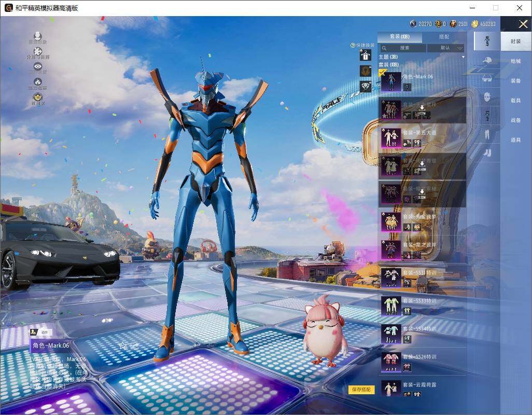This screenshot has height=415, width=532.
Task: Click the 搜索 search field
Action: (x=402, y=48)
